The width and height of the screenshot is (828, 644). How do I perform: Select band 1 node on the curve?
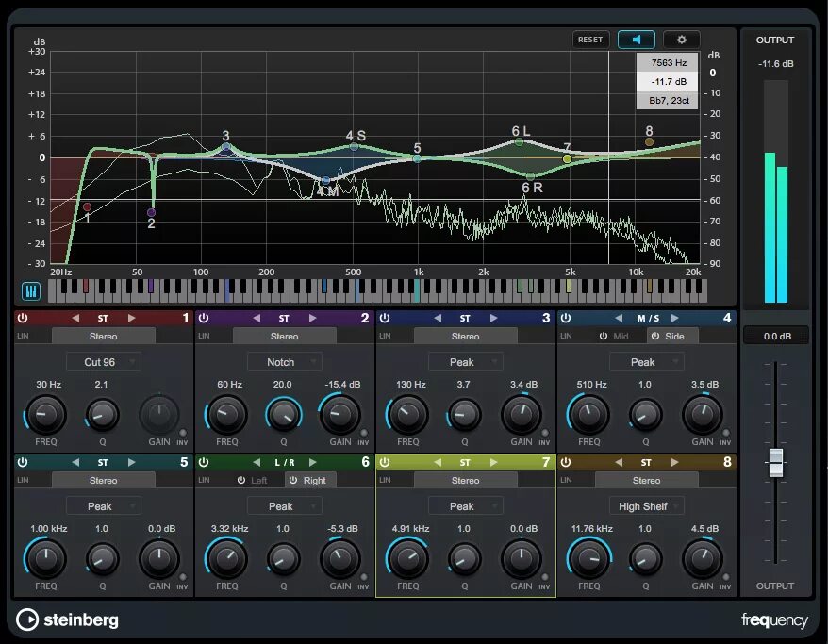[87, 206]
